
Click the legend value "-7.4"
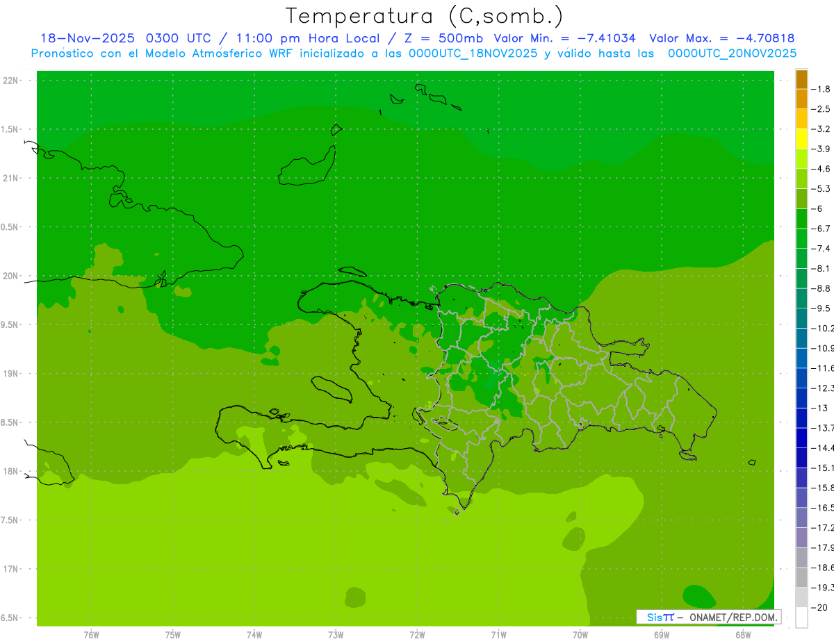pos(821,249)
